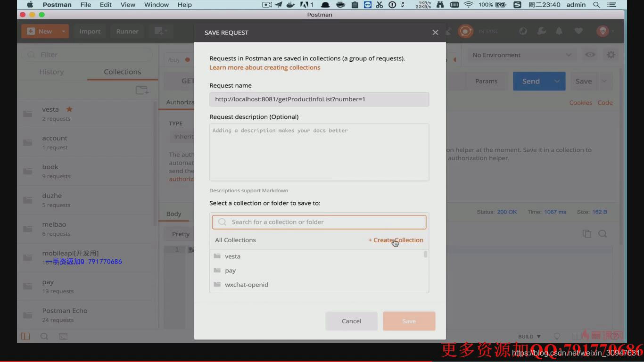Viewport: 644px width, 362px height.
Task: Click the find magnifier icon in the status bar
Action: click(44, 336)
